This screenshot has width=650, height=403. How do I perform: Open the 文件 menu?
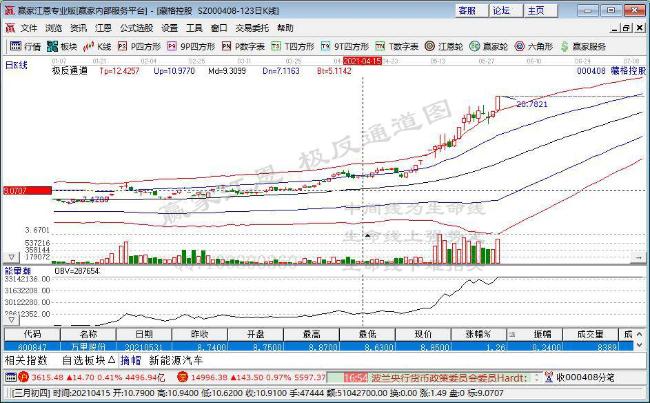(29, 28)
